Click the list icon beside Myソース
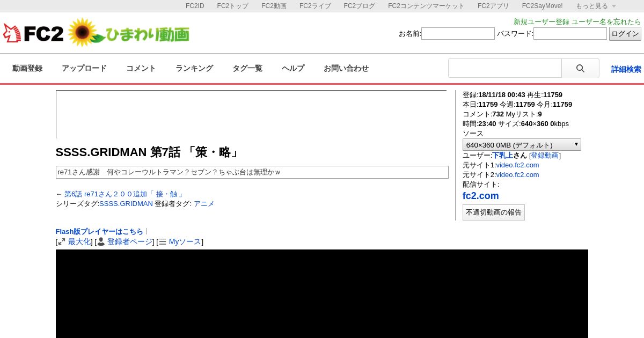 (163, 242)
